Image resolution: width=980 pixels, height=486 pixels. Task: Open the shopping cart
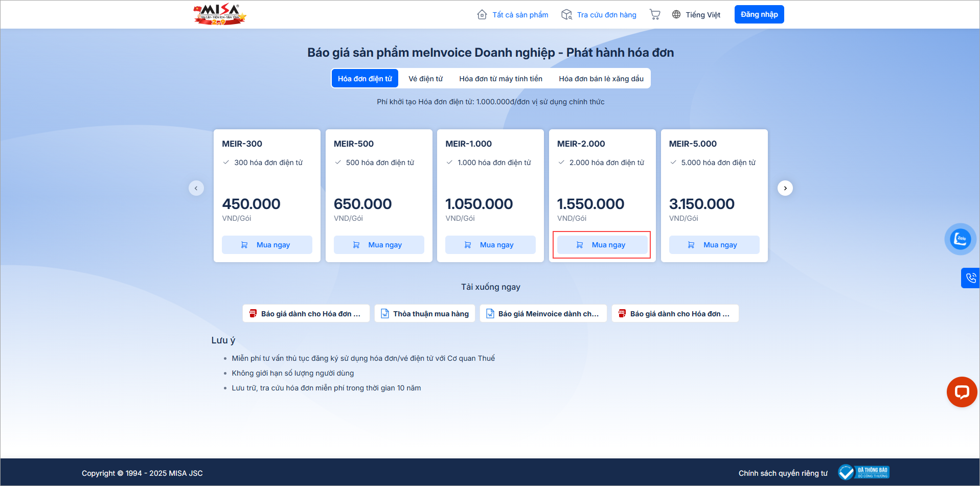point(655,14)
